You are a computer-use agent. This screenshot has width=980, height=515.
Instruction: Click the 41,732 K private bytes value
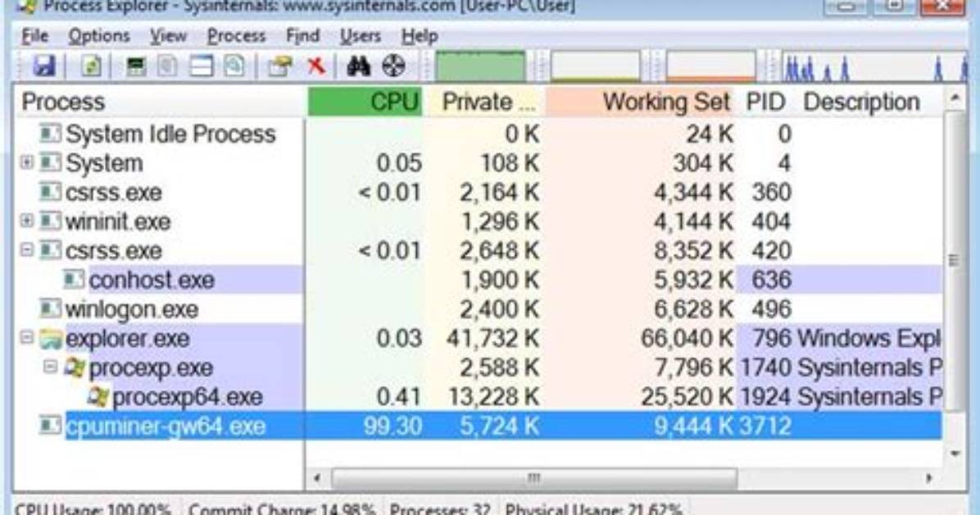pyautogui.click(x=492, y=339)
